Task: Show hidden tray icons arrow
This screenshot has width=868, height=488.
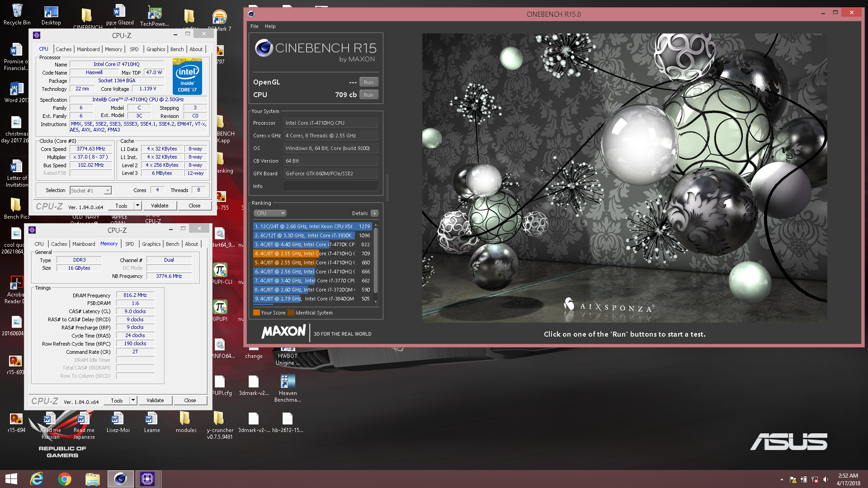Action: coord(782,479)
